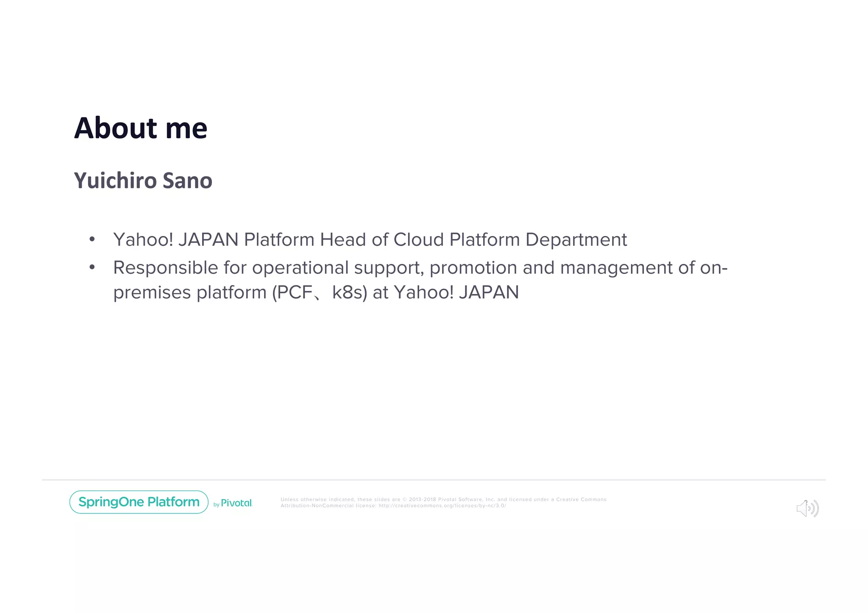Click the SpringOne Platform logo badge
The height and width of the screenshot is (613, 868).
pos(139,502)
